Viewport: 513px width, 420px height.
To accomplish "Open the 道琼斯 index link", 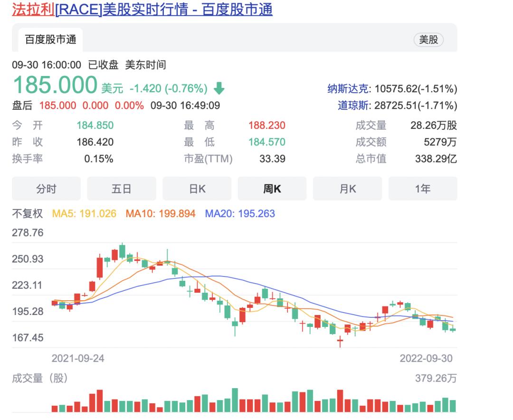I will [x=353, y=105].
